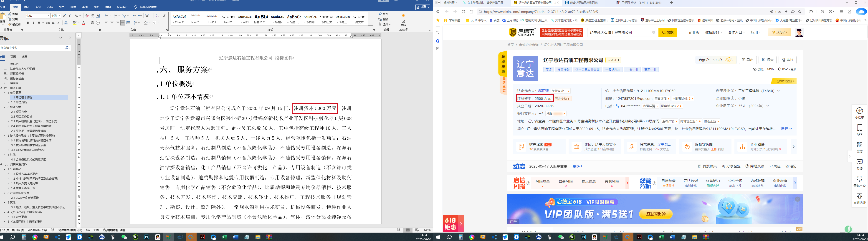Toggle character shading in Word font group

[92, 23]
